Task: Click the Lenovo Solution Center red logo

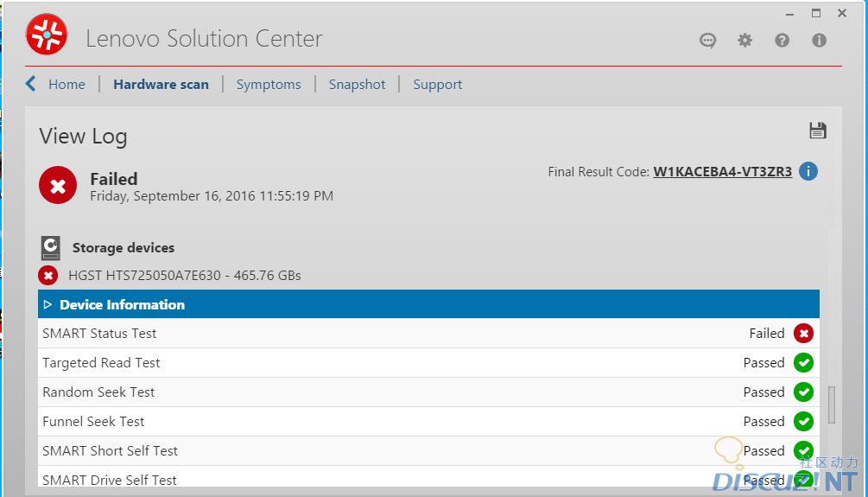Action: pos(47,35)
